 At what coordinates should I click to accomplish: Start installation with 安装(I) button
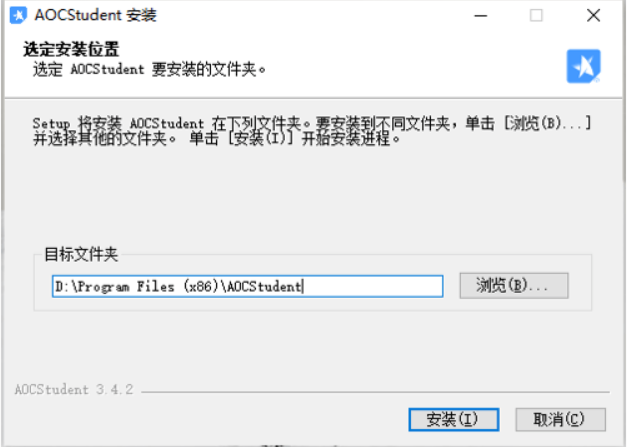pyautogui.click(x=453, y=419)
